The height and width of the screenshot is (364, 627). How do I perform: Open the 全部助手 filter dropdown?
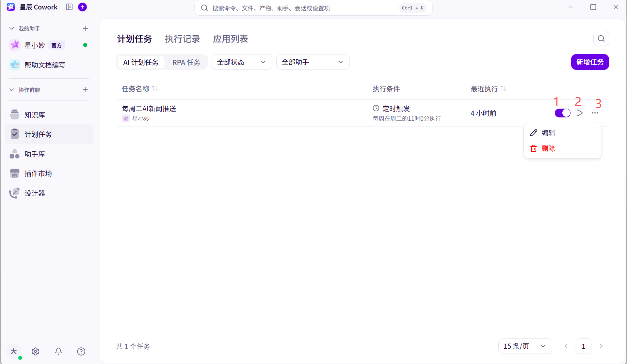(x=313, y=62)
